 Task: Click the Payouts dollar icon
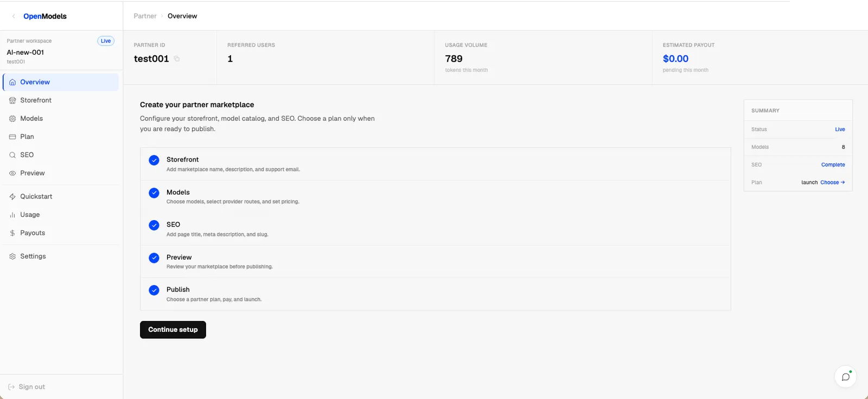12,233
